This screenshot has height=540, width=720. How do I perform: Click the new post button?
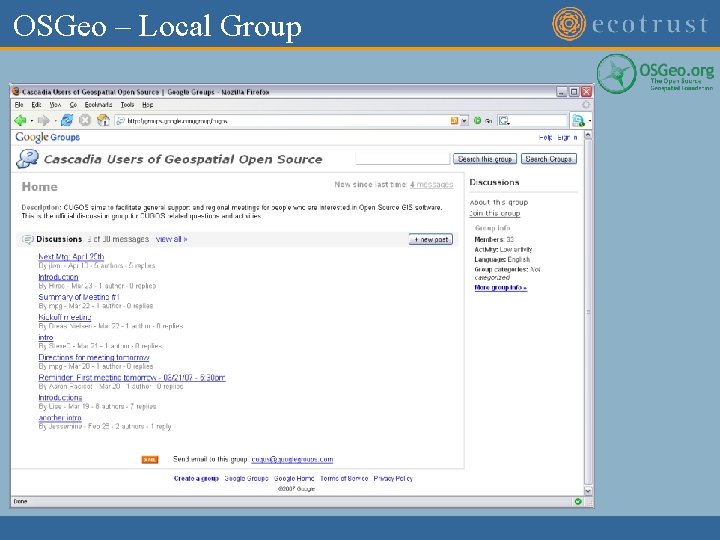click(x=431, y=239)
